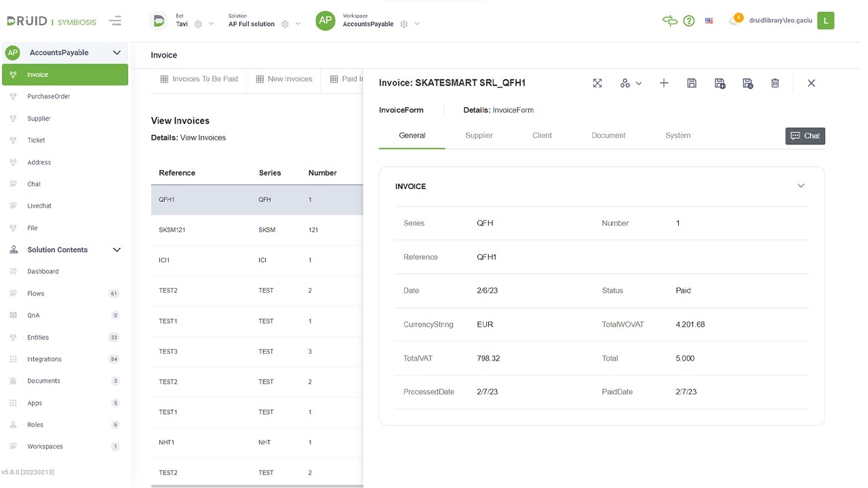This screenshot has width=868, height=488.
Task: Open the Chat button
Action: click(805, 136)
